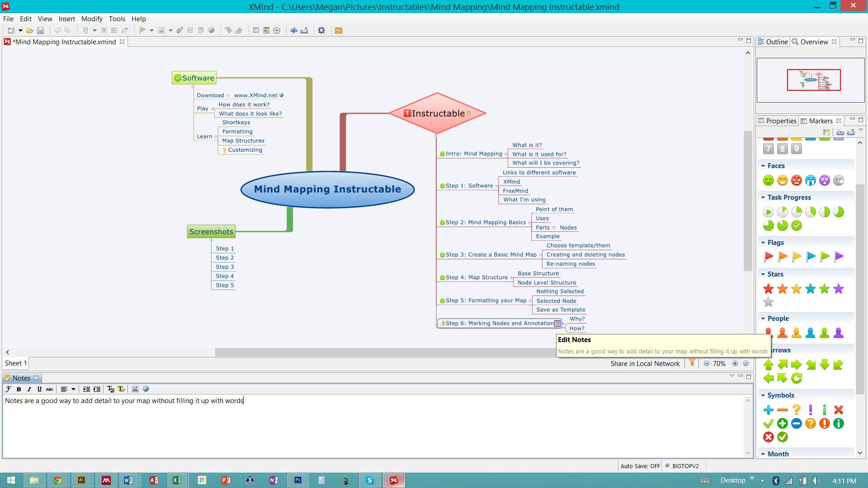Insert an image in the Notes editor

[134, 389]
